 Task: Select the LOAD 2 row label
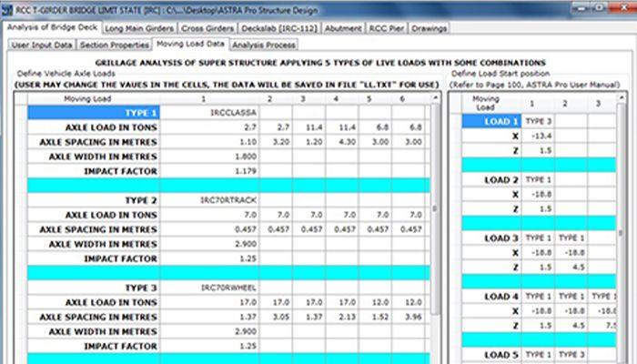[x=491, y=179]
